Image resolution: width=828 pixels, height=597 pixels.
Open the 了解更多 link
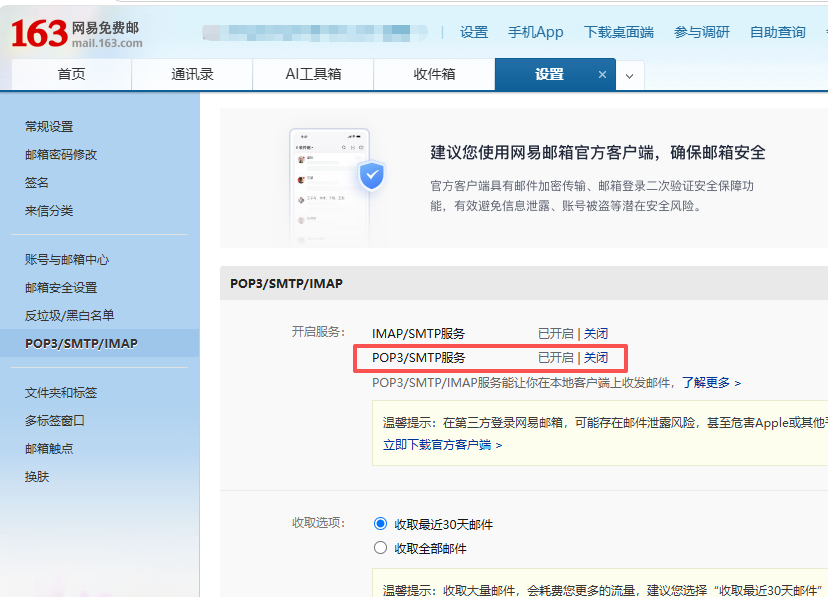click(x=711, y=383)
